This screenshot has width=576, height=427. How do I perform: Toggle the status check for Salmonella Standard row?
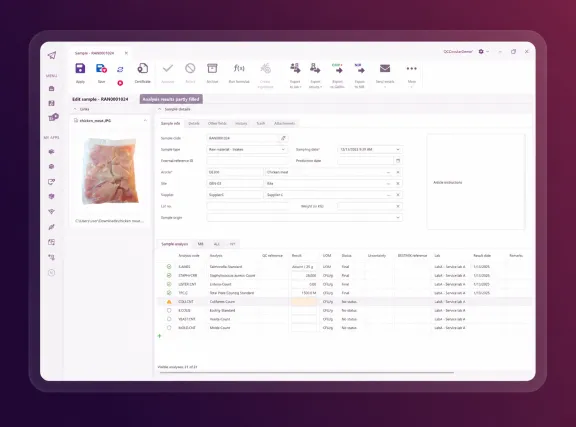[x=169, y=266]
